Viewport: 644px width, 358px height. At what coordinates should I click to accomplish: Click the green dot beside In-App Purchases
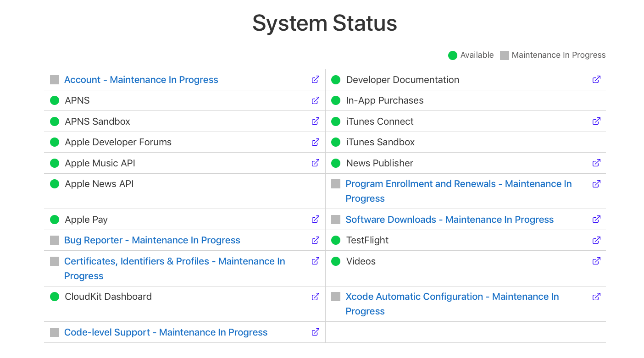pyautogui.click(x=336, y=100)
